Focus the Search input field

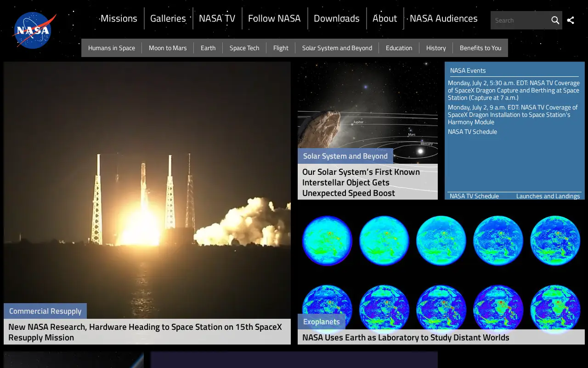coord(520,20)
